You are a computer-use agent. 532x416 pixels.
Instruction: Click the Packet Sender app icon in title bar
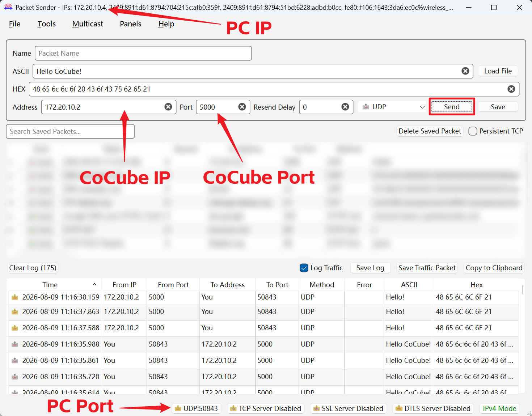point(8,7)
